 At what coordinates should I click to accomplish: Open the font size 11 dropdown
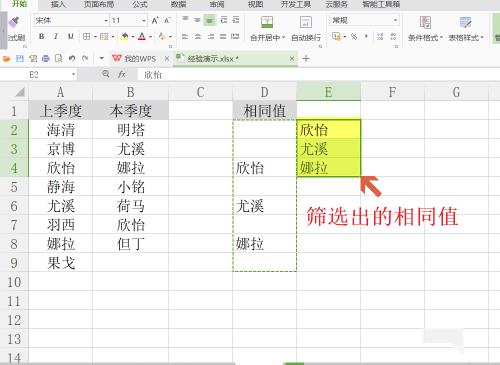coord(144,21)
